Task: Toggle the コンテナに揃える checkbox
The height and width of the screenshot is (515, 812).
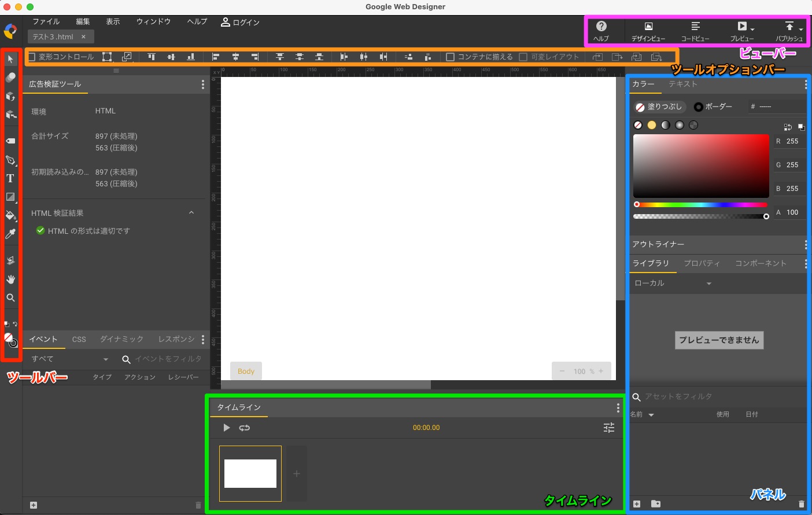Action: pos(450,57)
